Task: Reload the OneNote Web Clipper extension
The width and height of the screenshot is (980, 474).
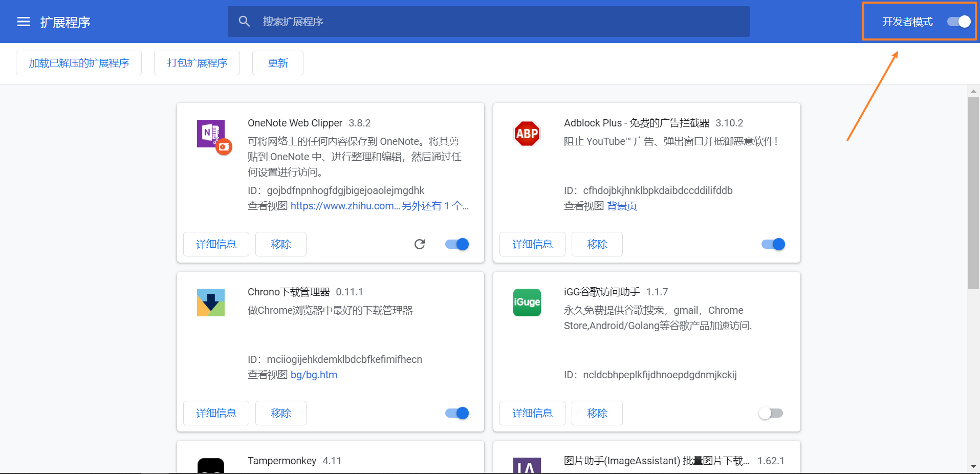Action: [420, 244]
